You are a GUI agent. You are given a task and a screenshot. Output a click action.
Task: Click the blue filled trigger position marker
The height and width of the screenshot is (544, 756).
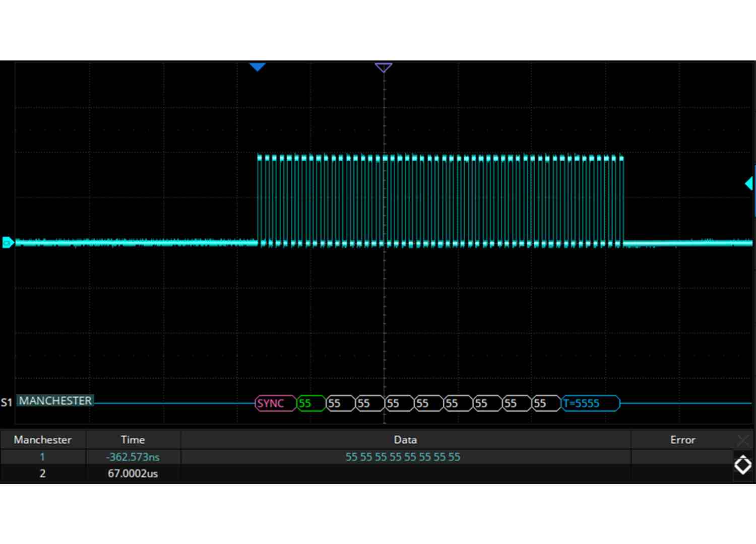click(x=258, y=67)
